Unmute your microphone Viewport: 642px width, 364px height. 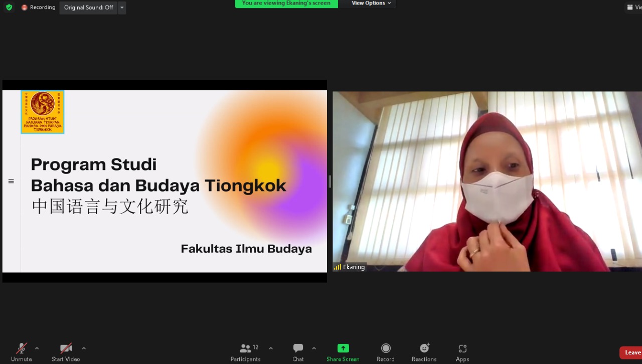pyautogui.click(x=21, y=351)
